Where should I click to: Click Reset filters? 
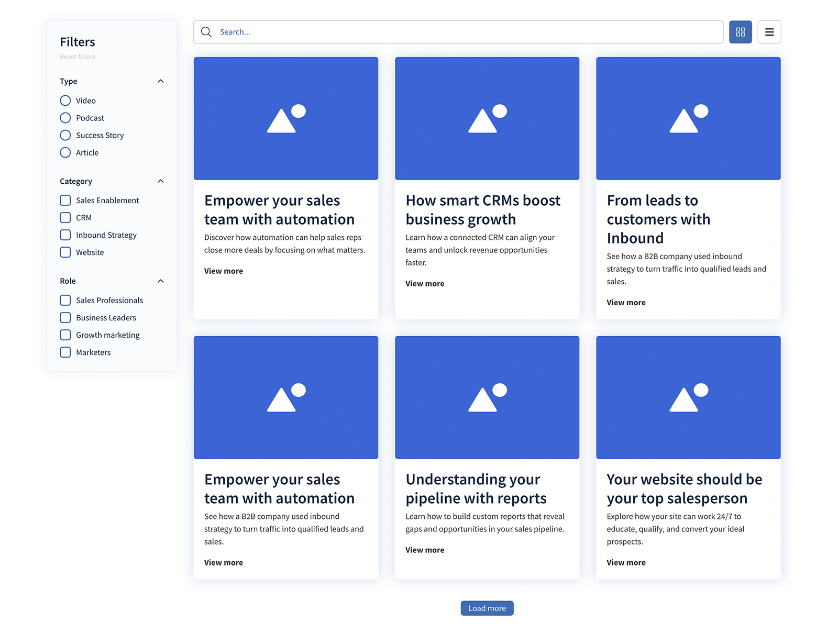pos(77,57)
